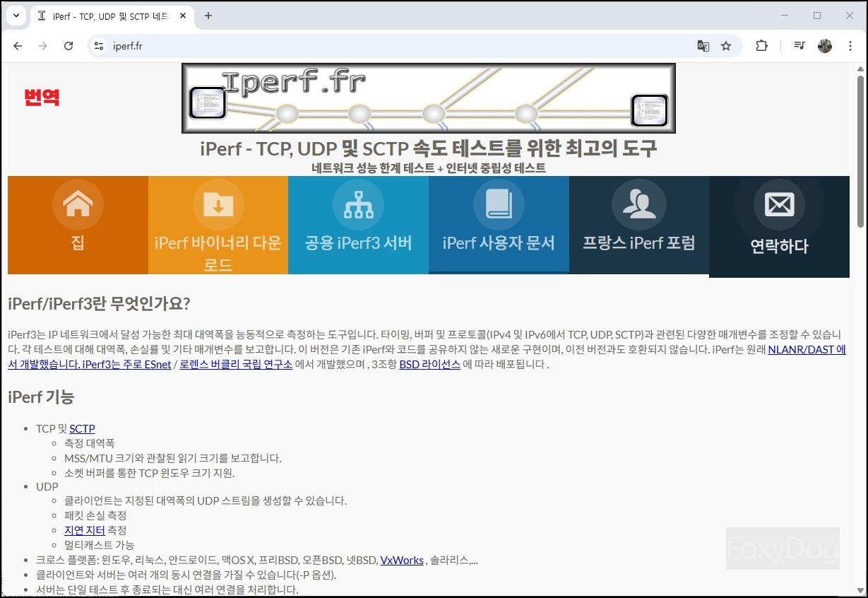Open the tab search dropdown arrow

16,16
